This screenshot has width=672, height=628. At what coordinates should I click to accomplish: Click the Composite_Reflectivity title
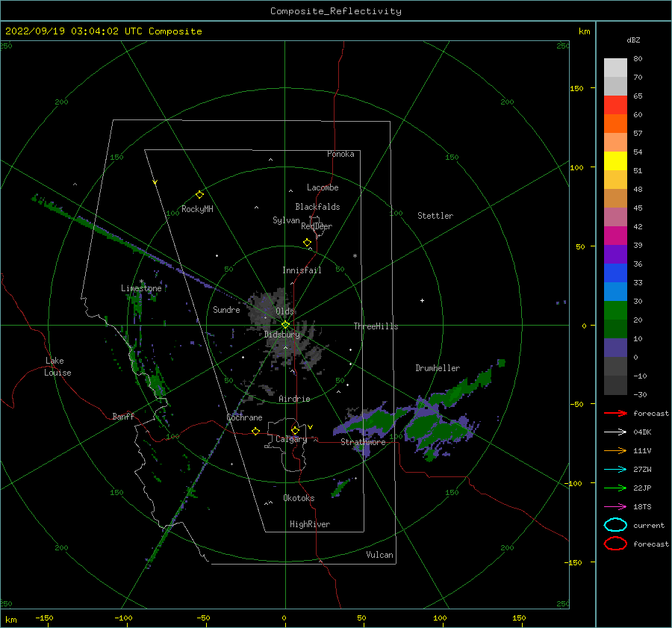pyautogui.click(x=336, y=11)
